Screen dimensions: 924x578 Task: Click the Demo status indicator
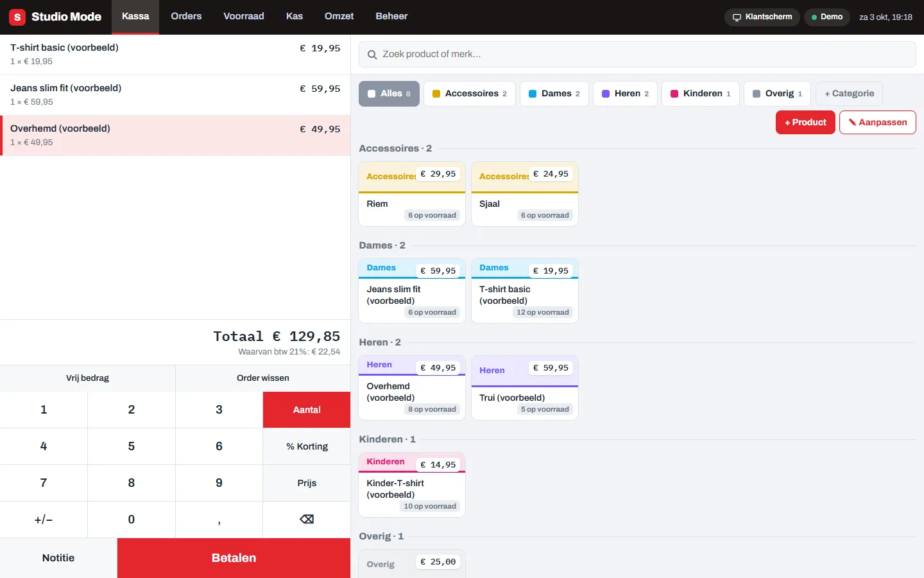click(827, 17)
